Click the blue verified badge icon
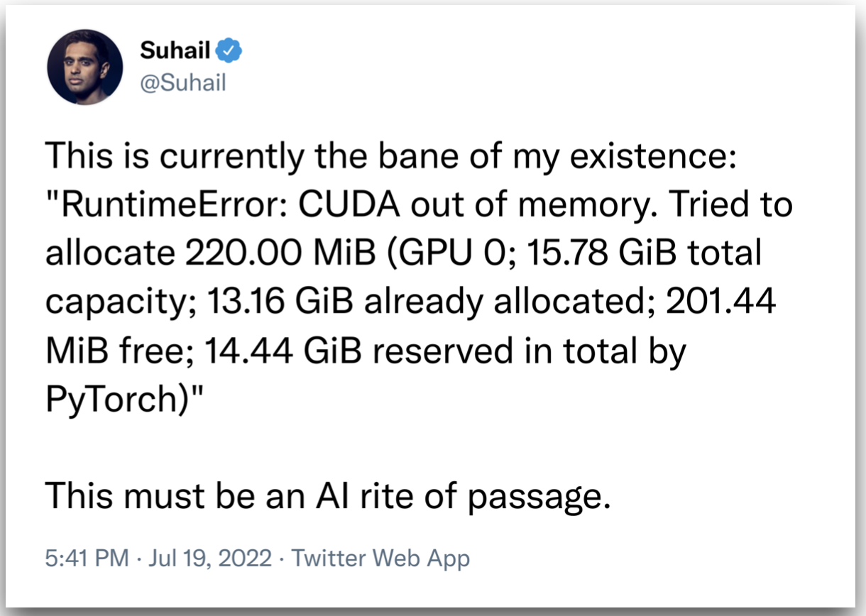This screenshot has height=616, width=866. click(231, 51)
